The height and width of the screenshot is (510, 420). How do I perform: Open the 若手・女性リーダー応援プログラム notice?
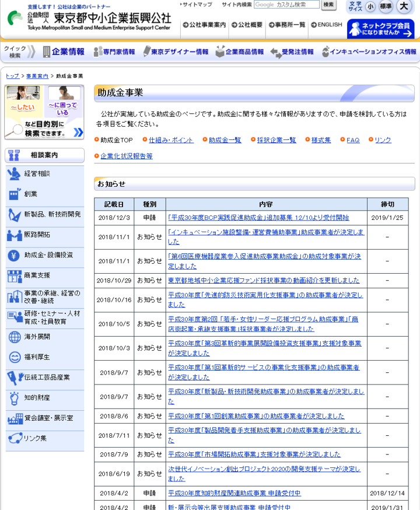(263, 324)
